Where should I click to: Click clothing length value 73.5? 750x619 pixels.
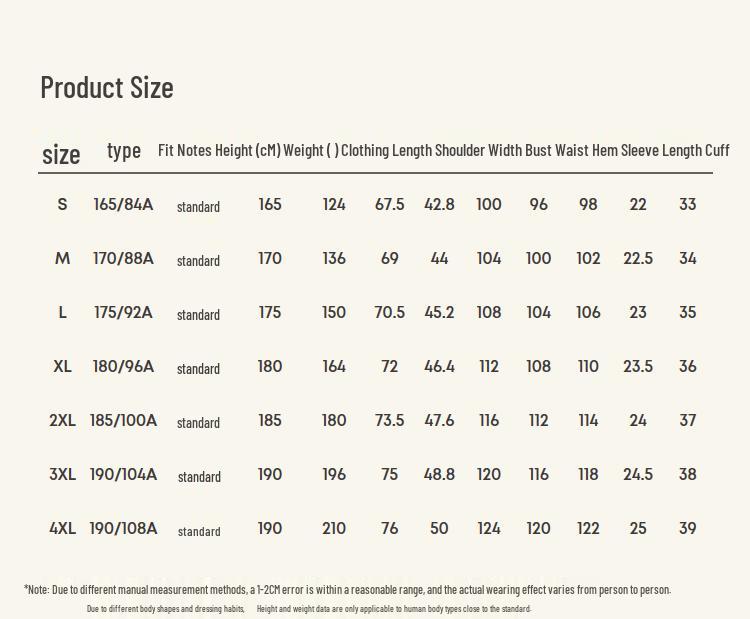(389, 420)
